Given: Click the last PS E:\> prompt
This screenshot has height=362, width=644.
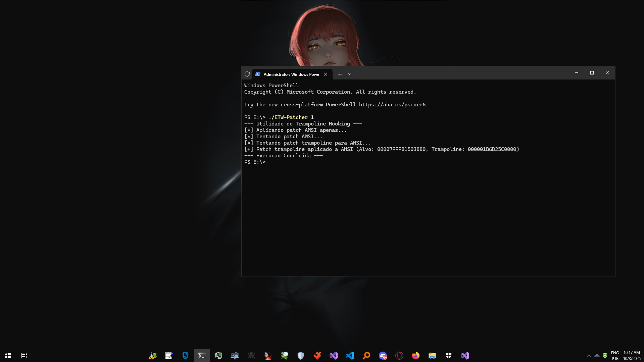Looking at the screenshot, I should click(x=255, y=162).
